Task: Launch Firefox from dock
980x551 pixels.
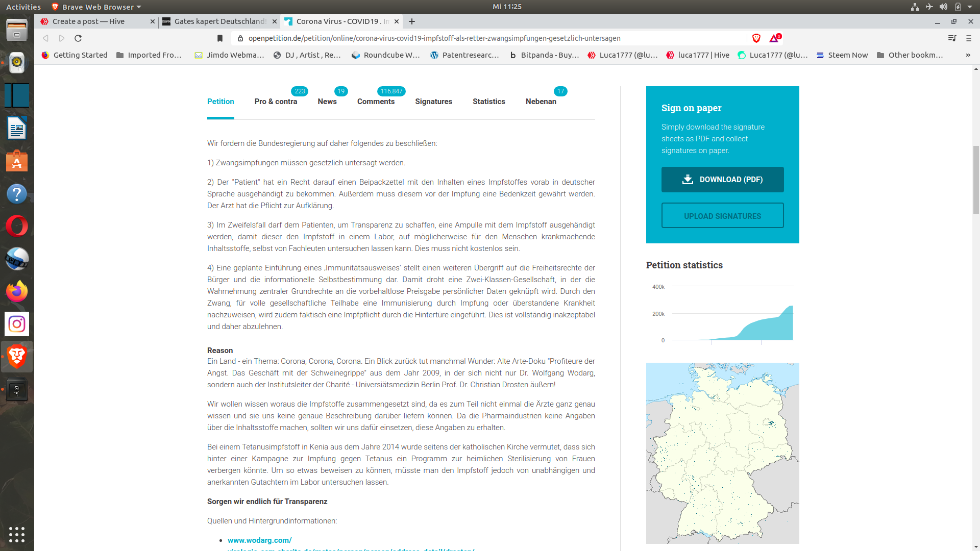Action: [x=17, y=291]
